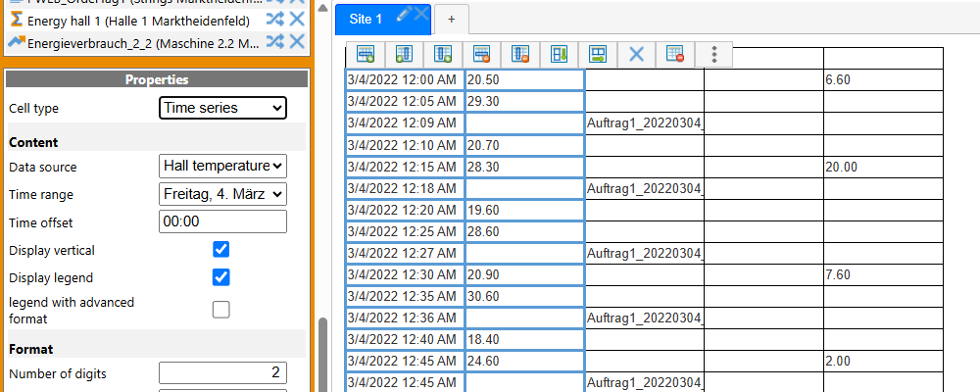Click insert column left icon
This screenshot has width=980, height=392.
click(x=404, y=54)
